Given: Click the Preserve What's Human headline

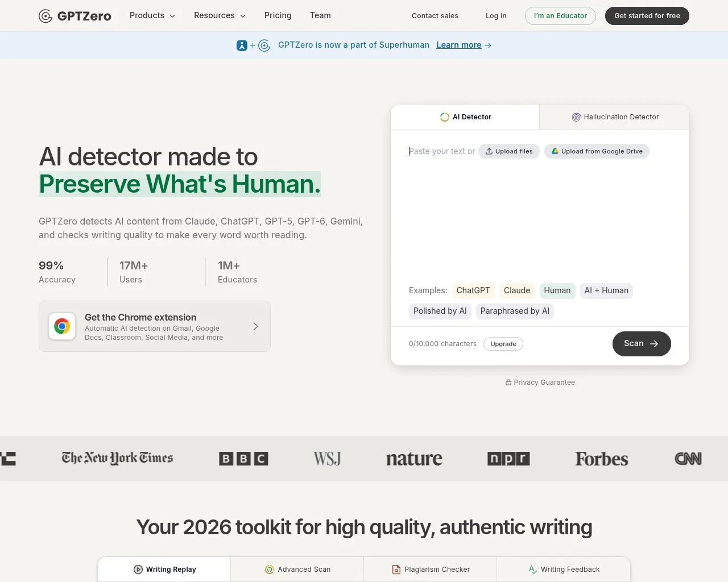Looking at the screenshot, I should 180,184.
